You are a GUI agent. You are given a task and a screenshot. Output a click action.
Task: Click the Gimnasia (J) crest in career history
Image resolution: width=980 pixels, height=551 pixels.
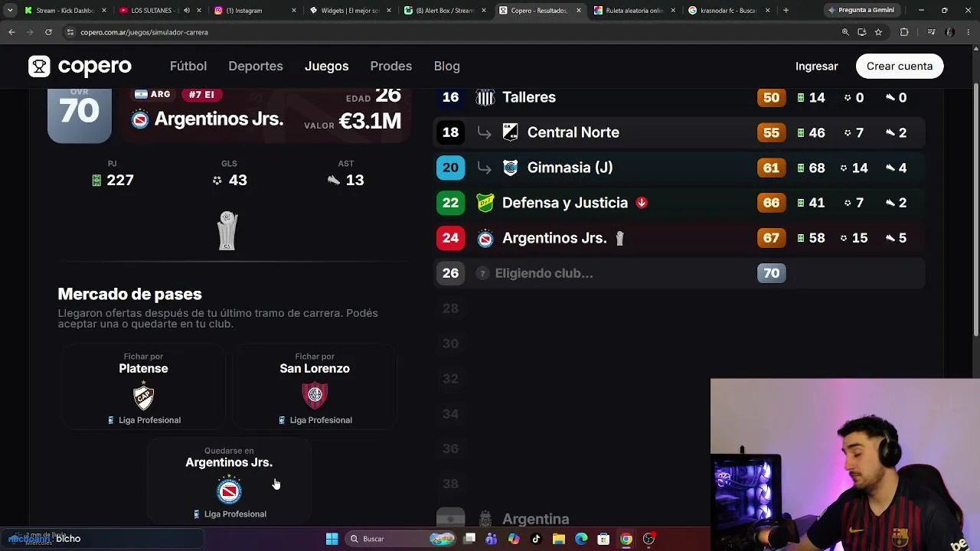point(511,168)
